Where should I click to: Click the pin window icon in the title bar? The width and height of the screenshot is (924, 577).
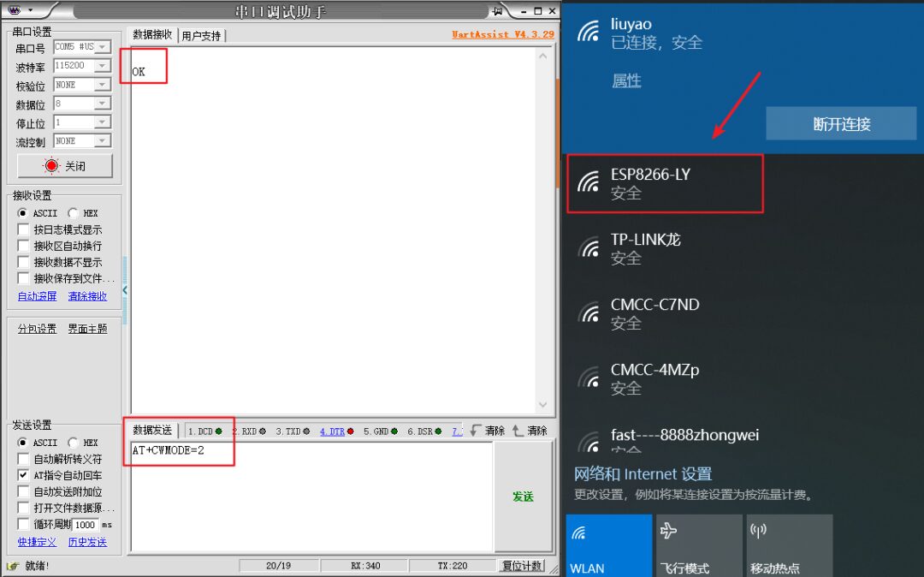(498, 10)
